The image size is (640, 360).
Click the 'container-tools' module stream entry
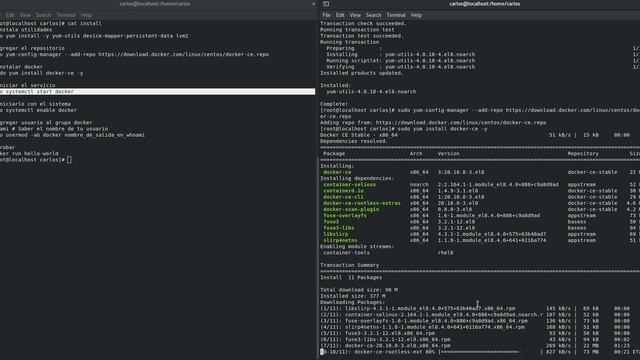[x=347, y=253]
